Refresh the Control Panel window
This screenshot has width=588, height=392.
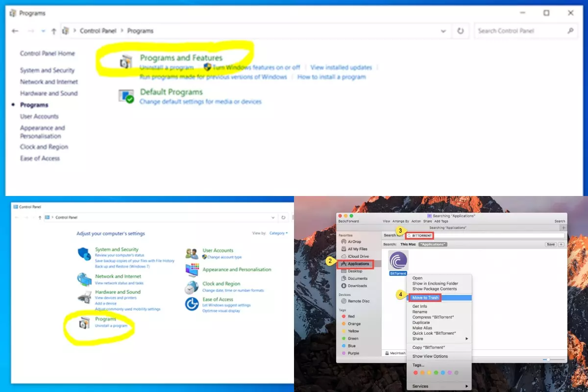coord(283,217)
